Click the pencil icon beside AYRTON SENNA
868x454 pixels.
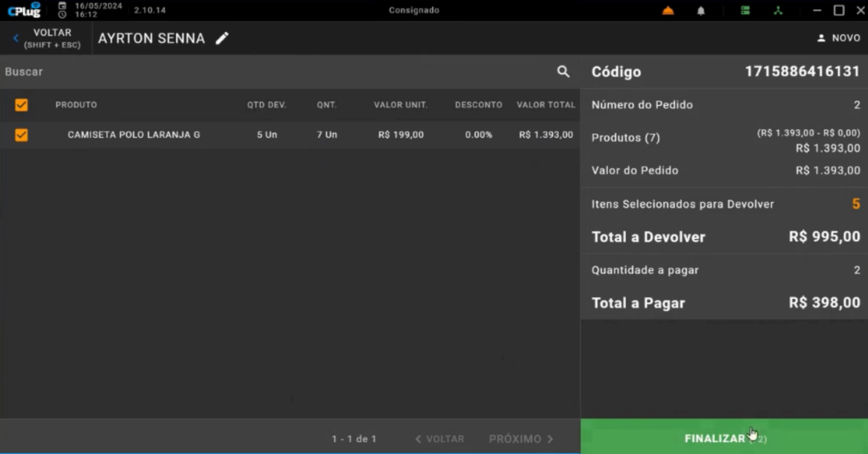[222, 39]
